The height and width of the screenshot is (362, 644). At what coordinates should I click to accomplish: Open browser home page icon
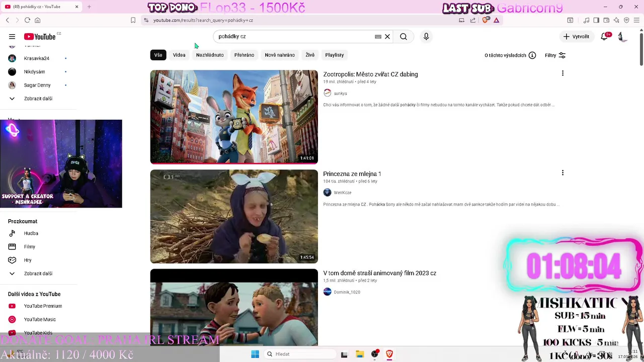(37, 20)
